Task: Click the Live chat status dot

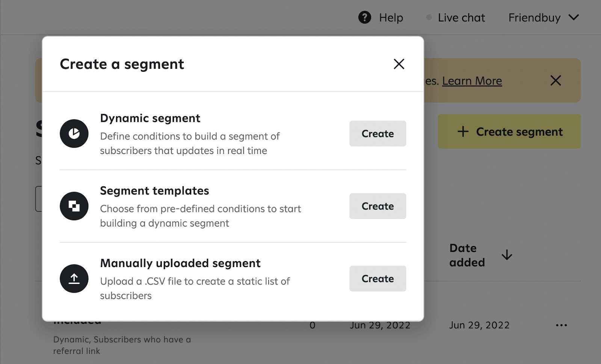Action: pos(429,17)
